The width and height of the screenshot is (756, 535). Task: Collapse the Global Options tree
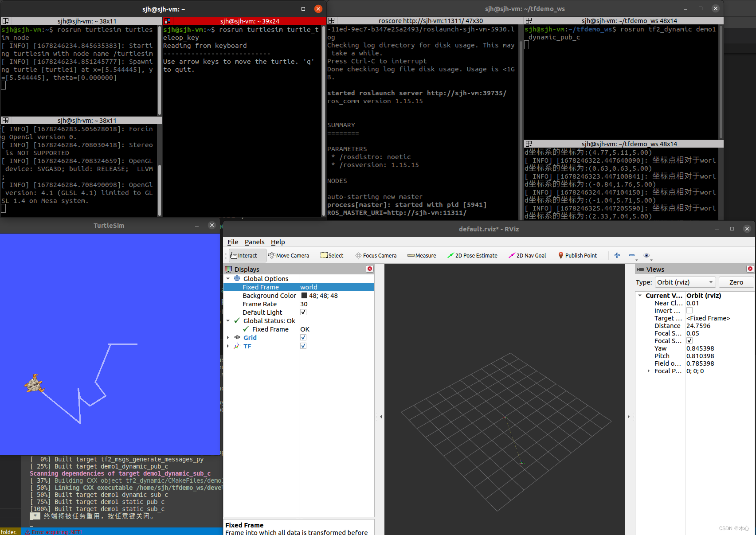coord(228,278)
